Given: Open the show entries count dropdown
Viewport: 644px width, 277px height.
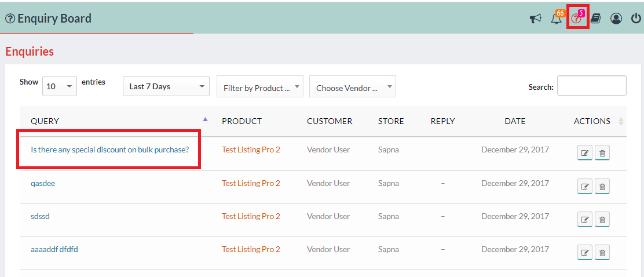Looking at the screenshot, I should 60,86.
